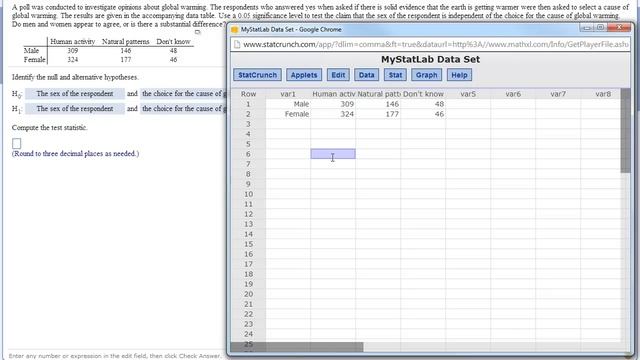Select row number 20 header

click(248, 294)
